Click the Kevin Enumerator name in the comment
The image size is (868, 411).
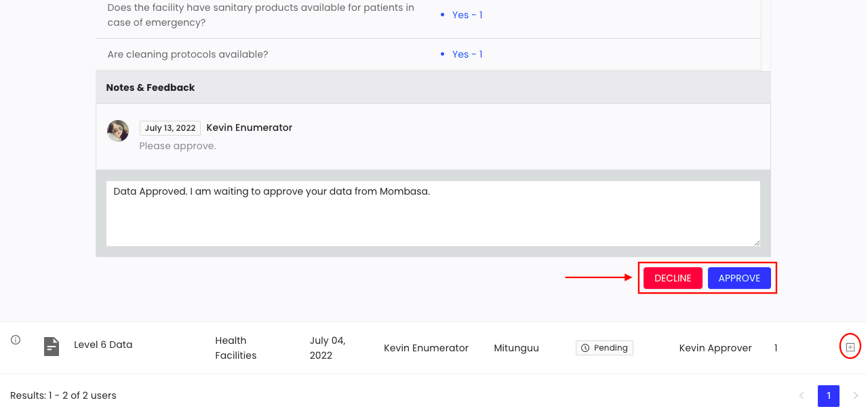click(250, 128)
